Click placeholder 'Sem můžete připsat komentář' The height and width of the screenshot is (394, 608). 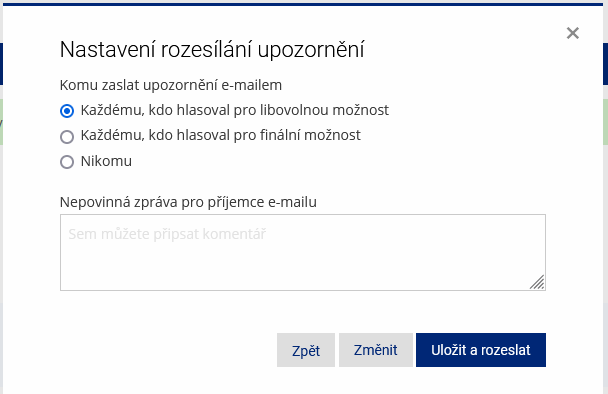tap(168, 234)
